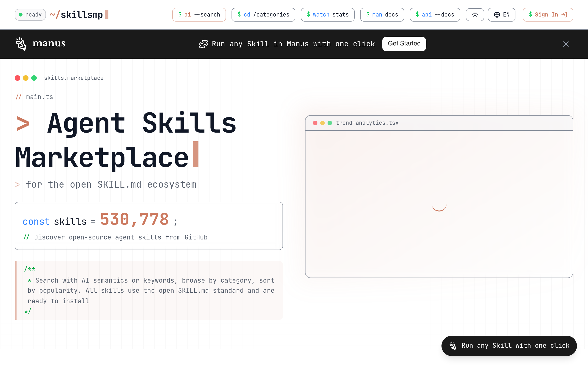The height and width of the screenshot is (367, 588).
Task: Open the "cd /categories" navigation item
Action: coord(263,14)
